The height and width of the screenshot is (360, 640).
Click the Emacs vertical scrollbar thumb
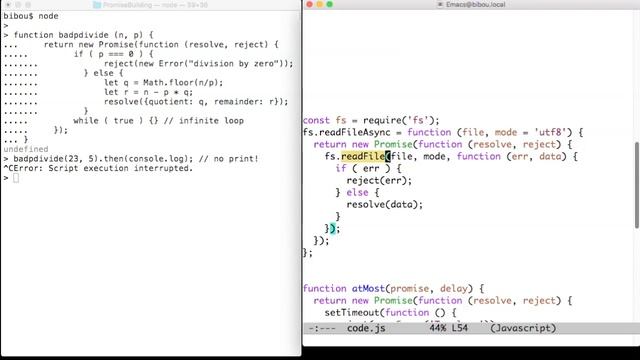coord(637,185)
